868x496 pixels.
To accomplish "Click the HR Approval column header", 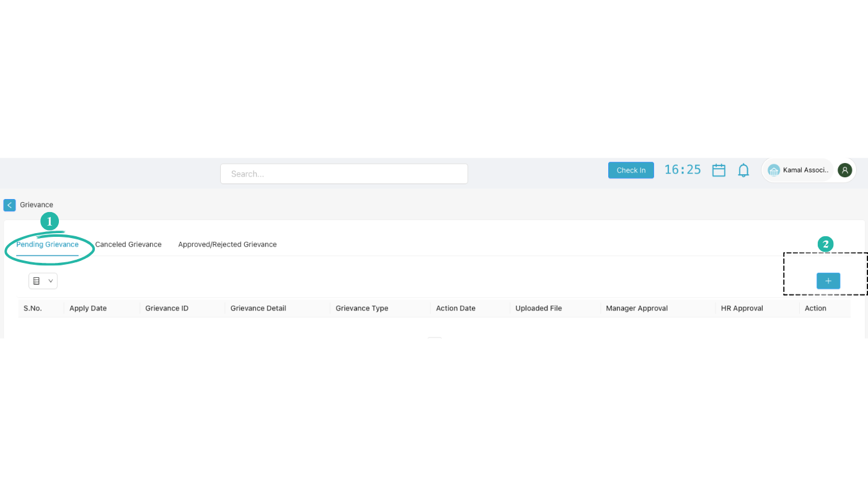I will (742, 308).
